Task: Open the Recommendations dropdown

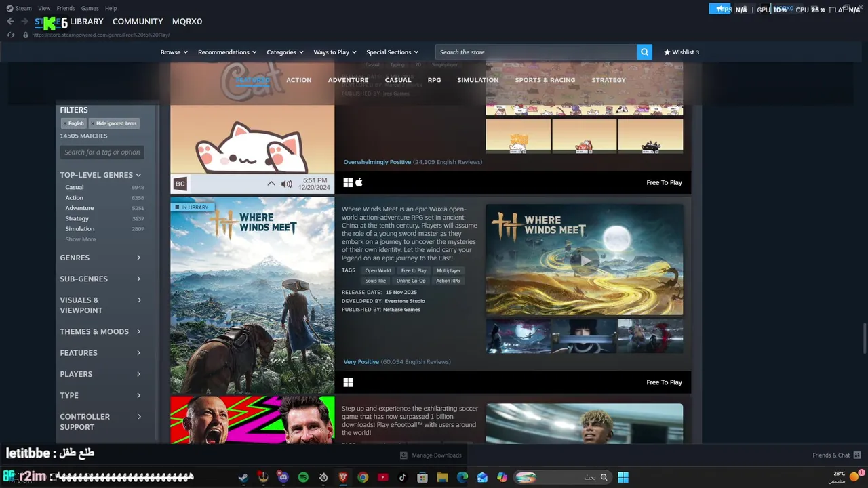Action: point(227,52)
